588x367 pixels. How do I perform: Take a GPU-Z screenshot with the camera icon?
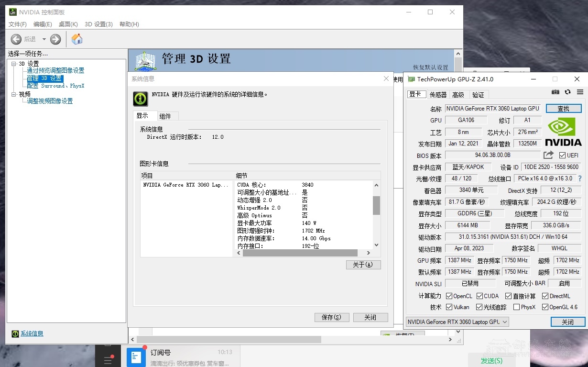pos(555,92)
